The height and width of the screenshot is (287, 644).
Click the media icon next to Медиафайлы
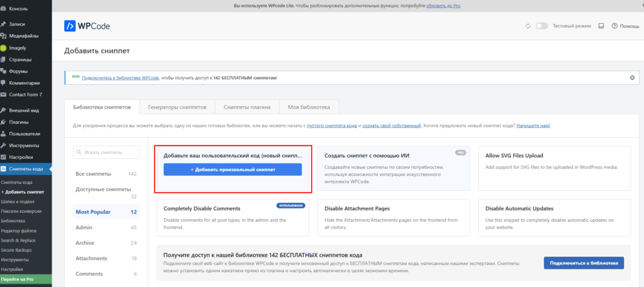3,36
